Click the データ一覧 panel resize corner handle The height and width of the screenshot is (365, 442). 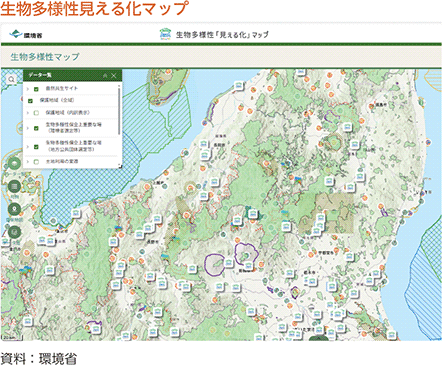(120, 166)
